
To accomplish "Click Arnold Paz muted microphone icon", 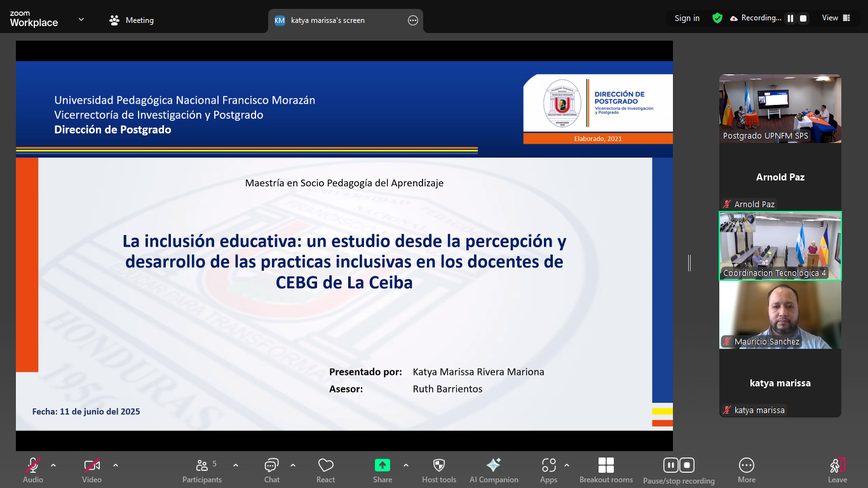I will tap(727, 204).
